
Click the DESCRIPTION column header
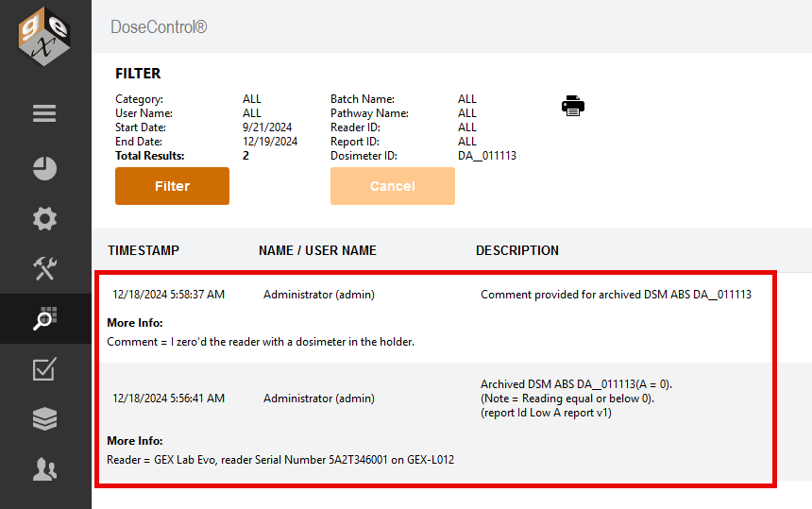tap(516, 250)
